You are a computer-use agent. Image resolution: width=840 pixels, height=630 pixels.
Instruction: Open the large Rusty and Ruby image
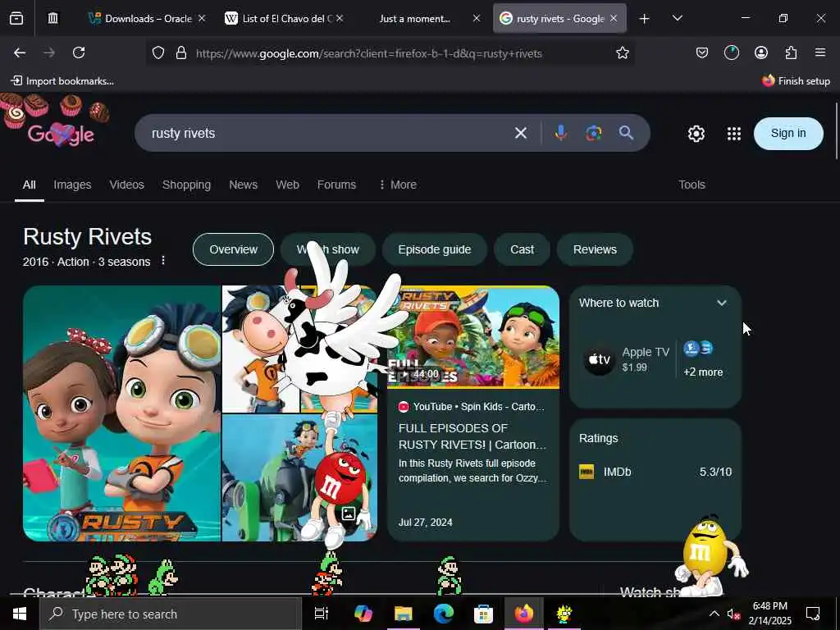pyautogui.click(x=121, y=413)
